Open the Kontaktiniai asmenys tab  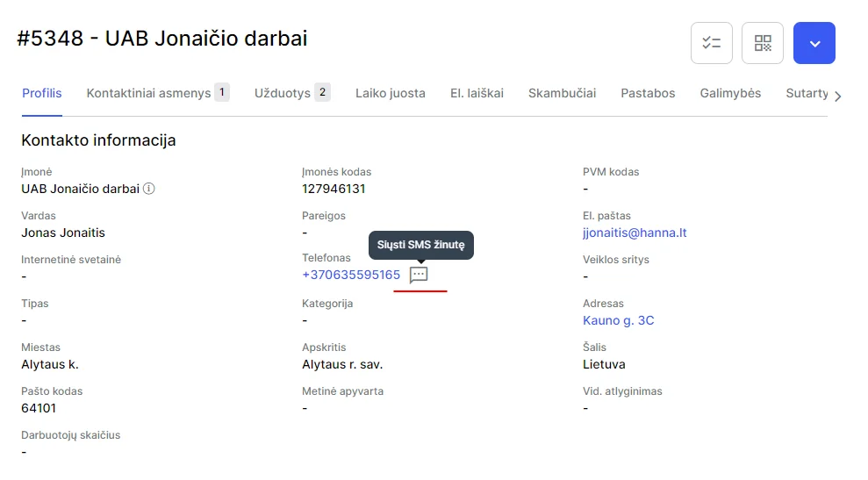click(158, 93)
